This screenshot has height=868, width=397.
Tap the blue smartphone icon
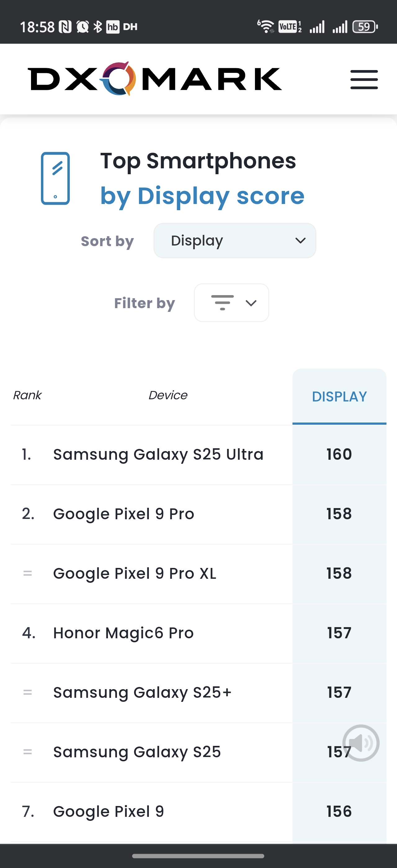coord(55,178)
